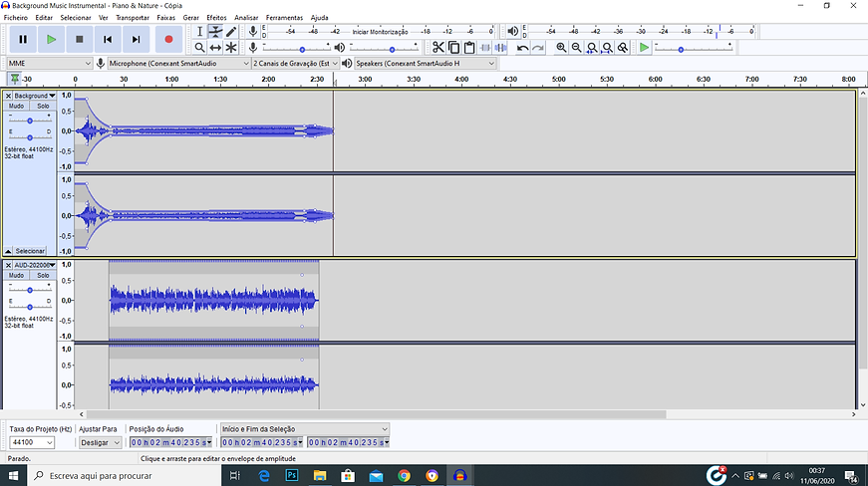868x486 pixels.
Task: Open the recording channels dropdown
Action: tap(295, 63)
